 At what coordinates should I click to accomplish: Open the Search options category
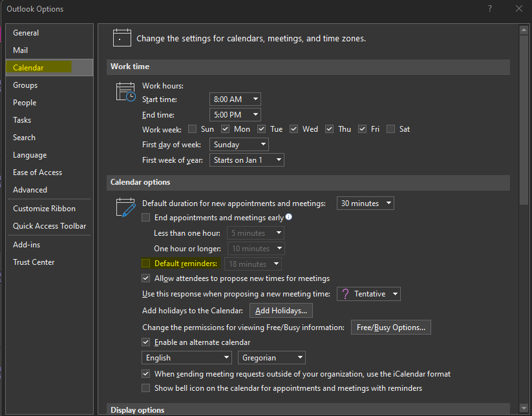[x=50, y=138]
